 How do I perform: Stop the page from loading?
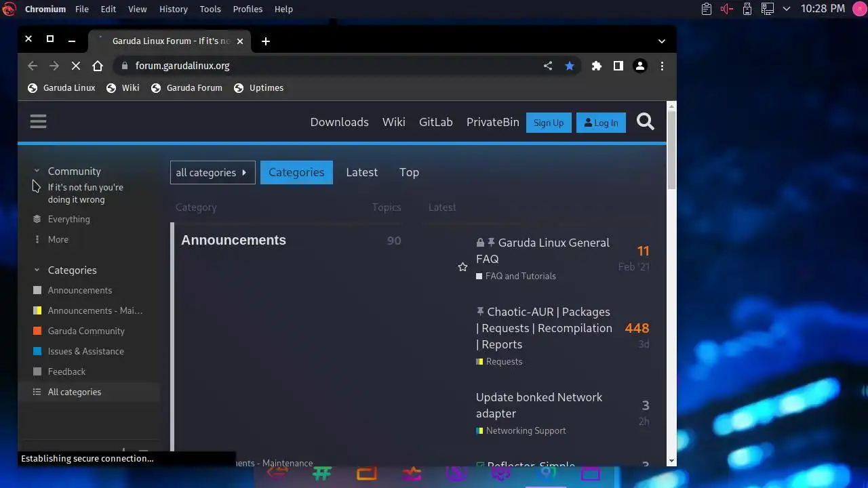[x=76, y=66]
